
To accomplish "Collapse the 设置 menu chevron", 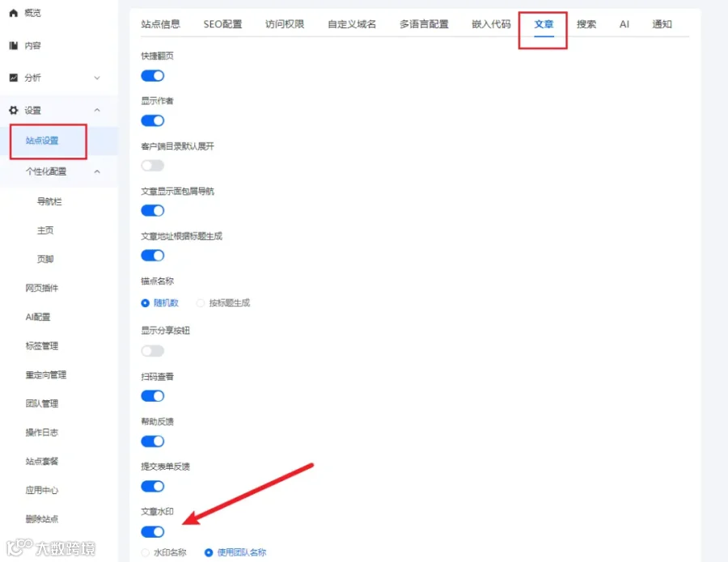I will (97, 110).
